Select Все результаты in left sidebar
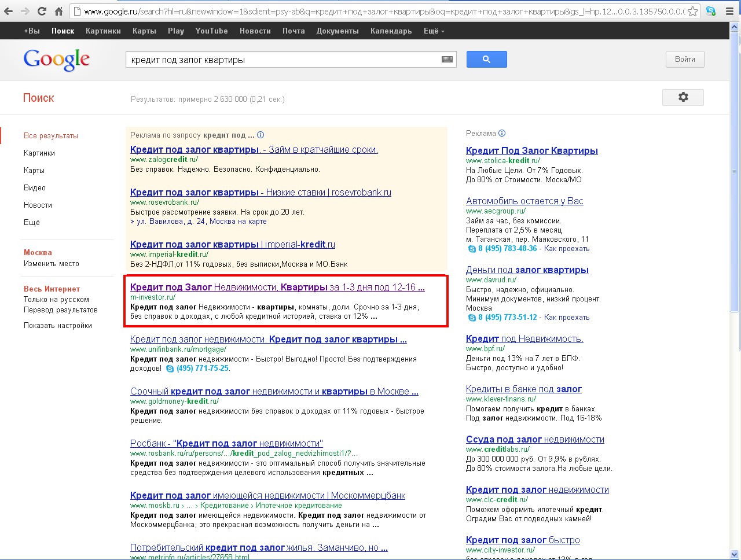This screenshot has width=741, height=560. click(x=51, y=135)
